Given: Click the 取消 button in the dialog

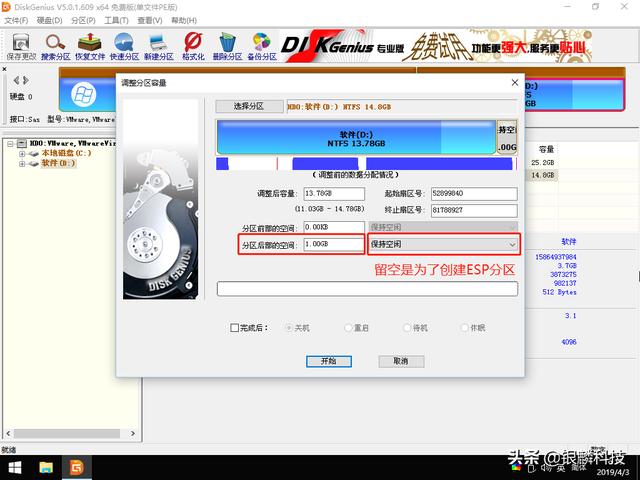Looking at the screenshot, I should pos(401,361).
